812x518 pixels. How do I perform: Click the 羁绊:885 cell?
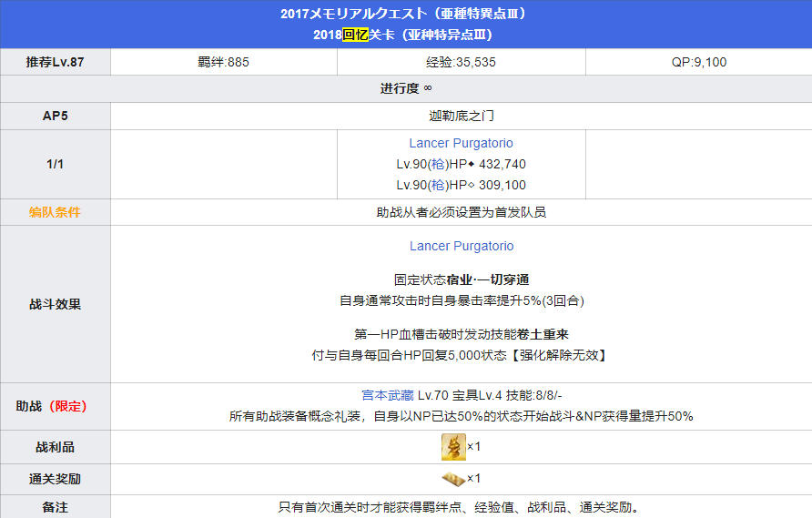(x=224, y=62)
